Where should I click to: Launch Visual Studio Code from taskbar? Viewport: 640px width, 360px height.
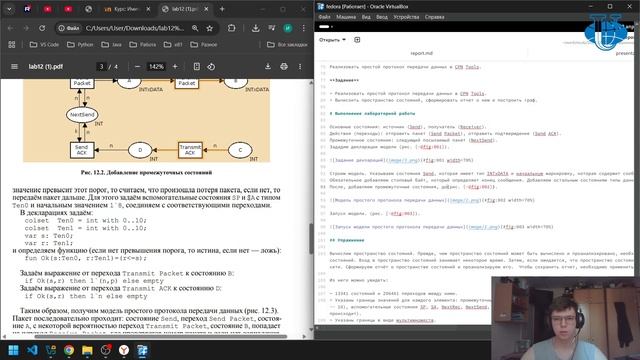click(x=32, y=350)
